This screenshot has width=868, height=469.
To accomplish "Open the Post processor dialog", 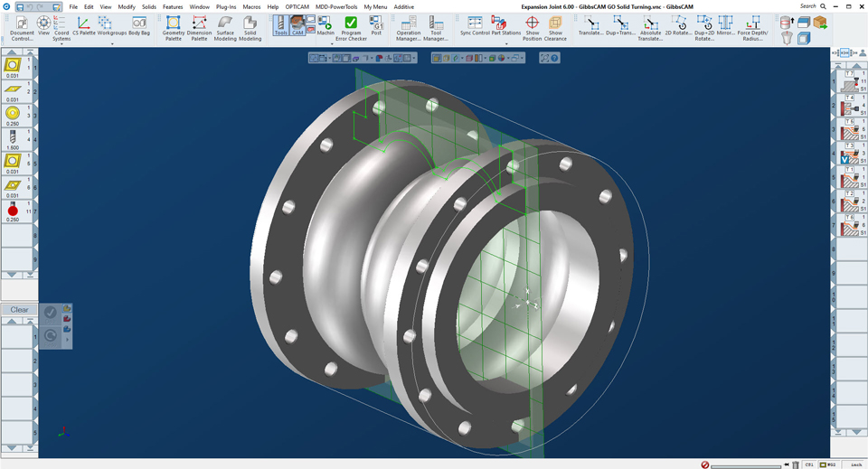I will [x=376, y=27].
